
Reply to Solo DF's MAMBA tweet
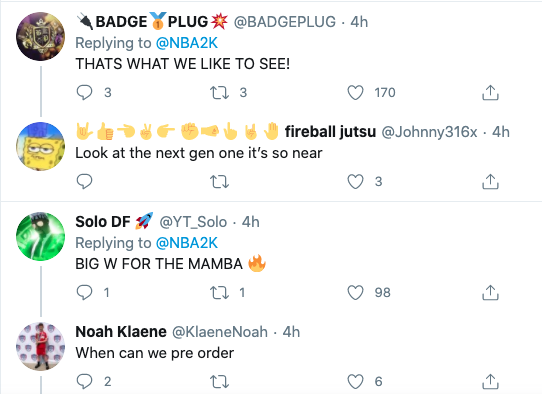[x=84, y=292]
